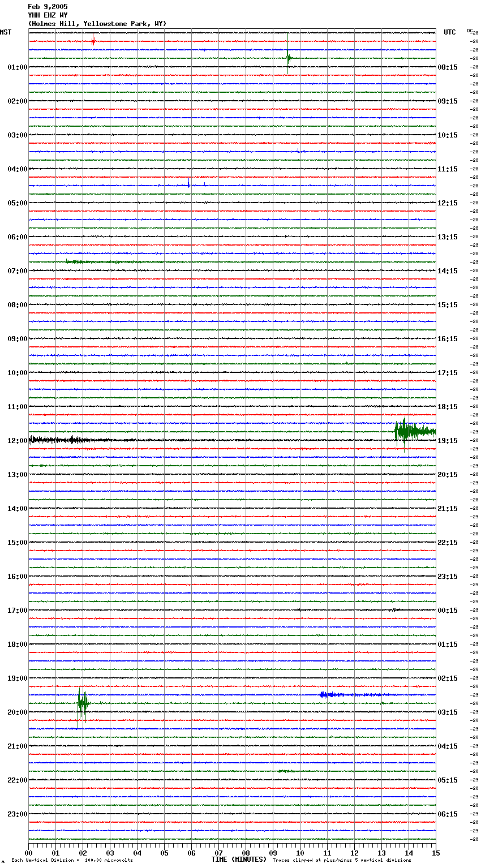The width and height of the screenshot is (481, 868).
Task: Select the 07:00 MST time label
Action: pos(17,271)
